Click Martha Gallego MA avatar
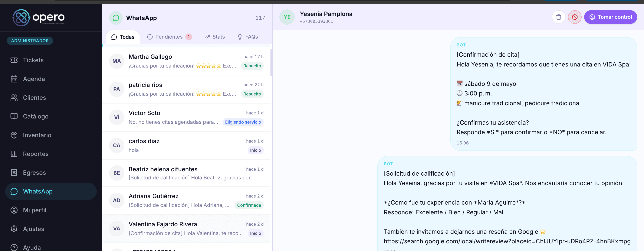Viewport: 644px width, 251px height. coord(116,61)
